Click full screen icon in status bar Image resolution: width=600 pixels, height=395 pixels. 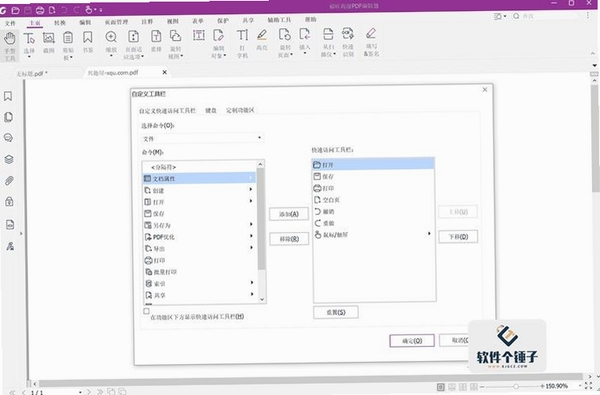coord(589,386)
